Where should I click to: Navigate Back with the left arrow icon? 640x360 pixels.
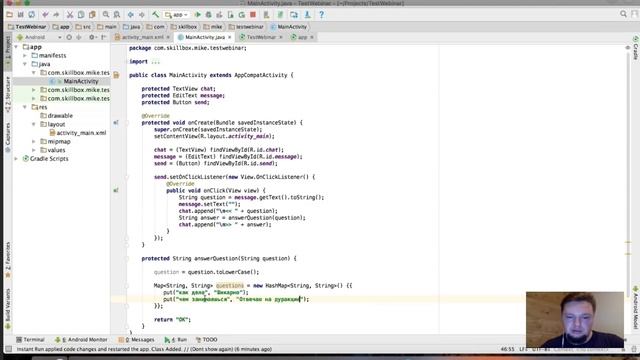pos(131,15)
